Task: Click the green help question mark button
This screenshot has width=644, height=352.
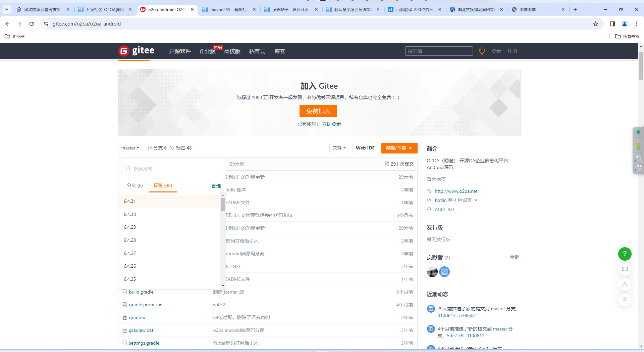Action: (625, 254)
